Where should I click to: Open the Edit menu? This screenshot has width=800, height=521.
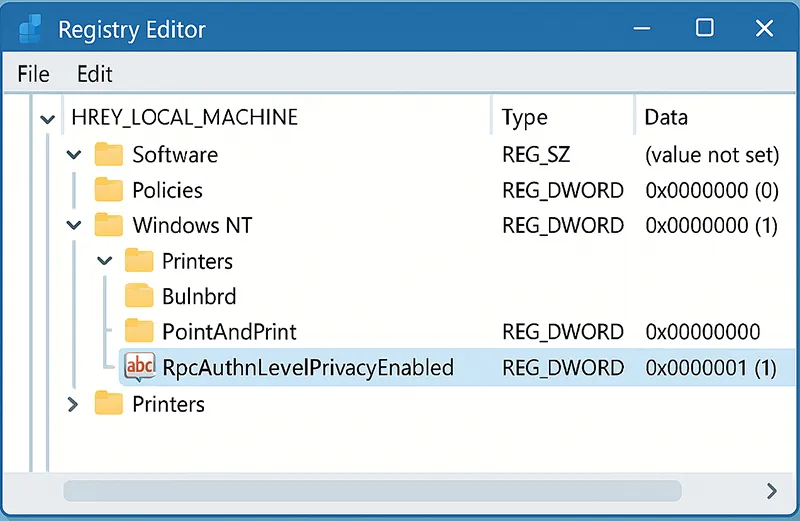coord(94,74)
